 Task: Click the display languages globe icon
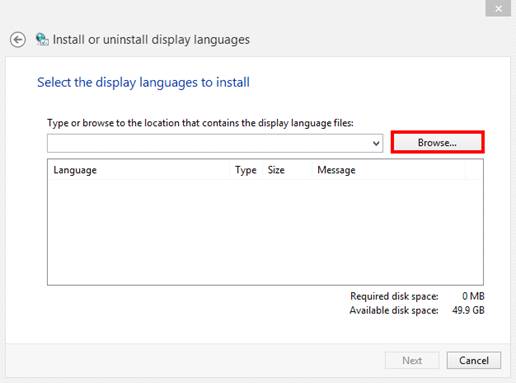[x=42, y=40]
